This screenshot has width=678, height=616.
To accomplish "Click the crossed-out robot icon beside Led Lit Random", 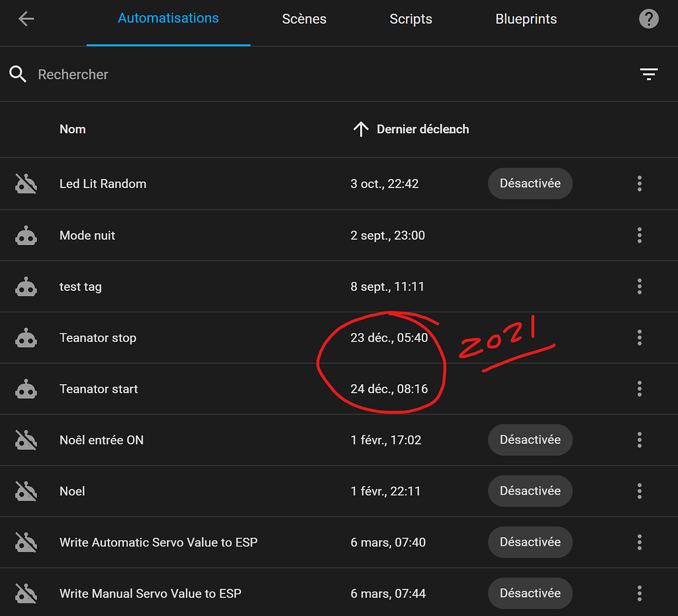I will [26, 183].
